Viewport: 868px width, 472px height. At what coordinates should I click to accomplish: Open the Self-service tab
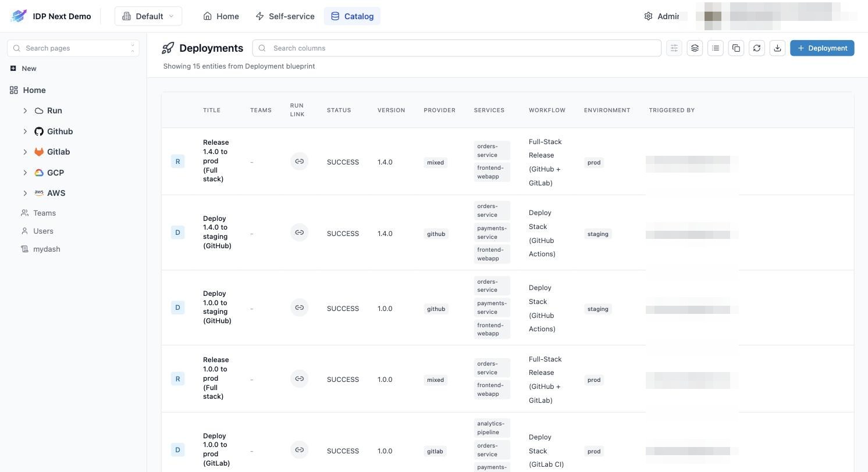pyautogui.click(x=285, y=16)
